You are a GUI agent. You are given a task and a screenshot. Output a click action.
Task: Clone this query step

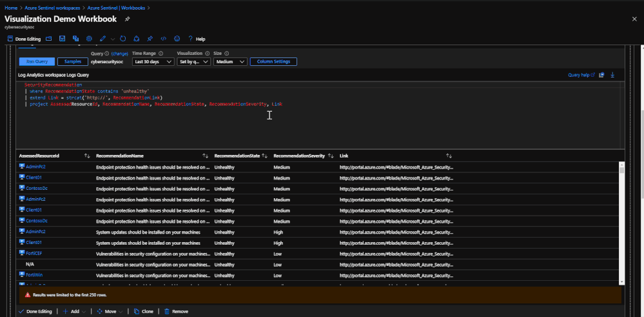coord(143,312)
